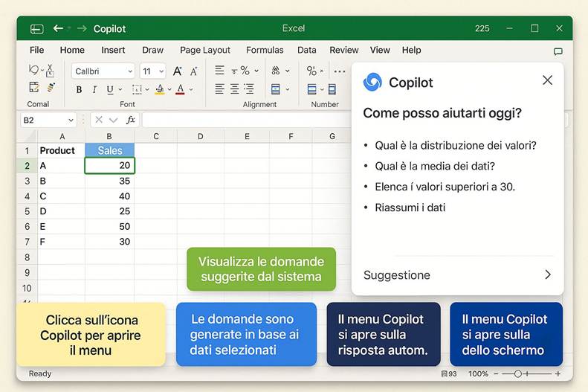
Task: Choose 'Riassumi i dati' suggestion
Action: 410,208
